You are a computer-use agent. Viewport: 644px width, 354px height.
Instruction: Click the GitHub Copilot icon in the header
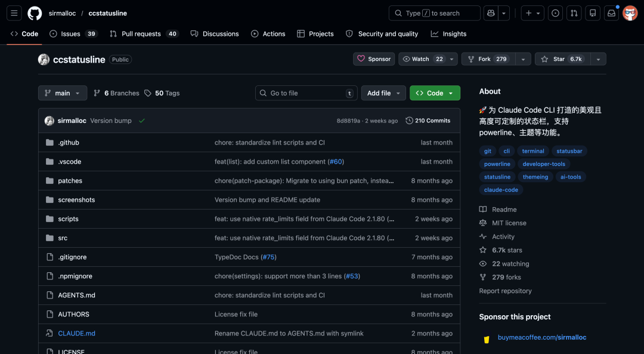click(491, 13)
